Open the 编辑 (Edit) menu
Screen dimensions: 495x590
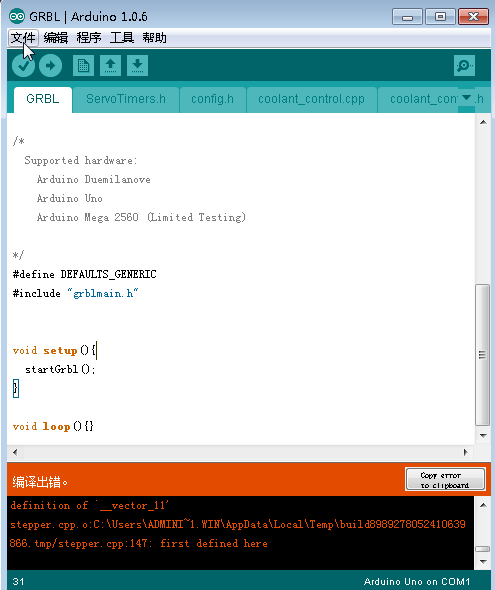pos(56,38)
